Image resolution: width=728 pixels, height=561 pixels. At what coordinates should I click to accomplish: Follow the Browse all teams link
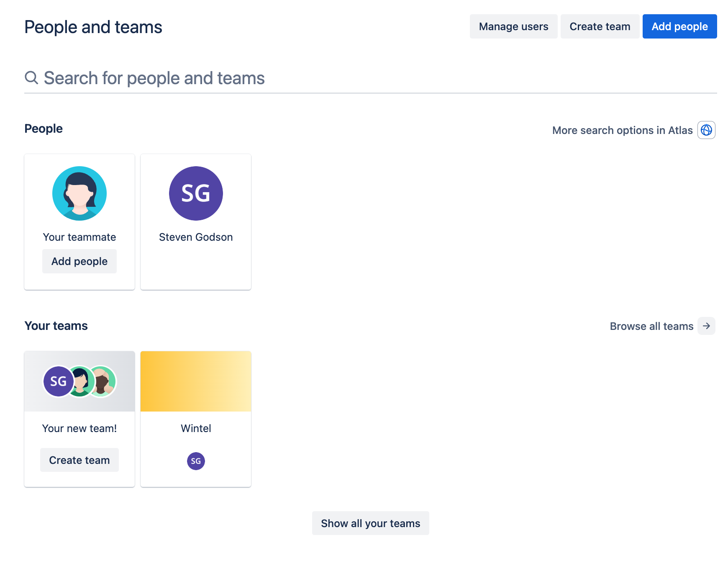651,326
